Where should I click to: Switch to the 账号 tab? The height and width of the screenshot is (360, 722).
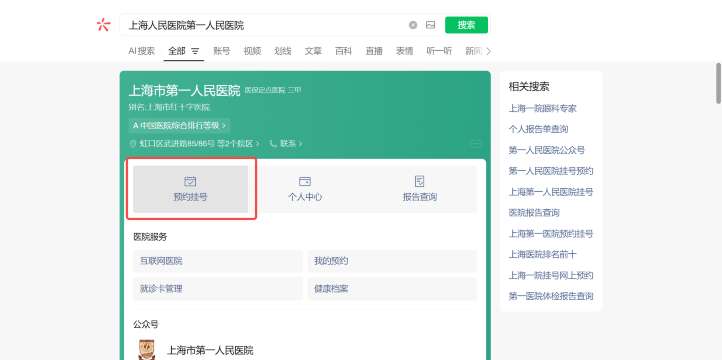221,51
